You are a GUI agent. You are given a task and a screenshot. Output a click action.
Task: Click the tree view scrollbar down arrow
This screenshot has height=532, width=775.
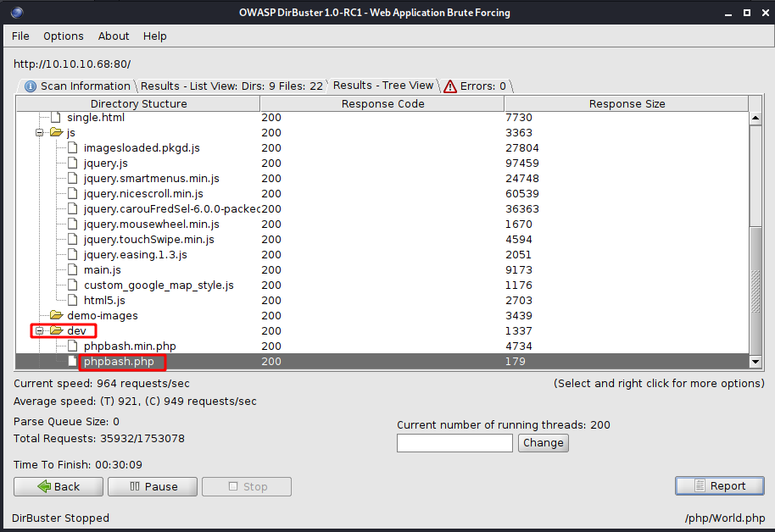click(x=755, y=362)
